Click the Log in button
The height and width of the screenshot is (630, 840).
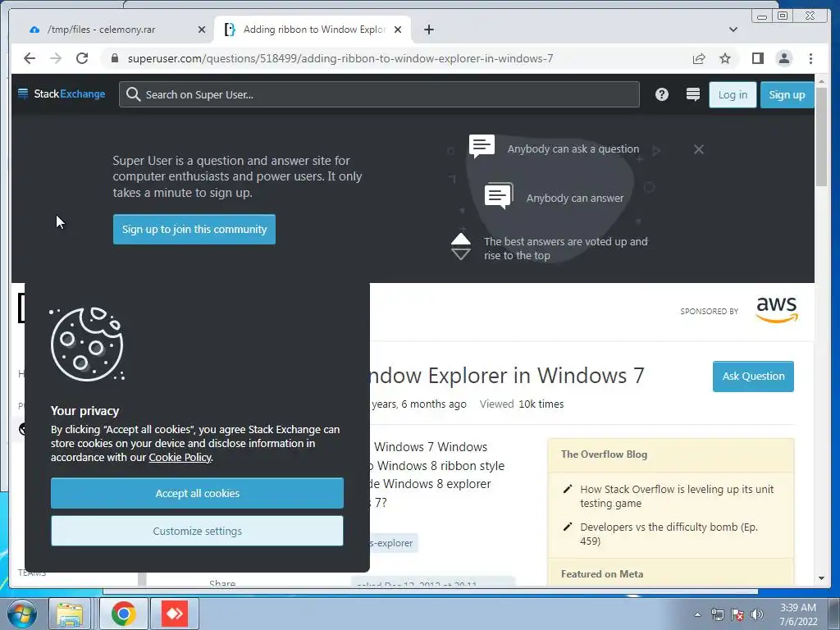[733, 95]
